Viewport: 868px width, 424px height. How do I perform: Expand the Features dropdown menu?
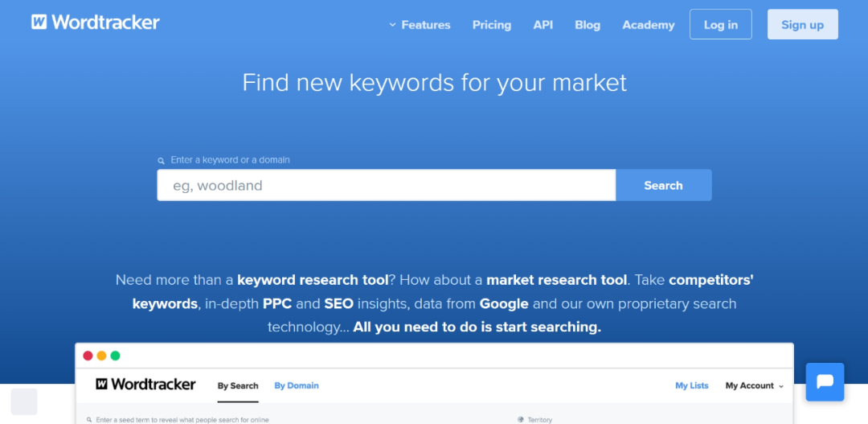click(x=420, y=25)
